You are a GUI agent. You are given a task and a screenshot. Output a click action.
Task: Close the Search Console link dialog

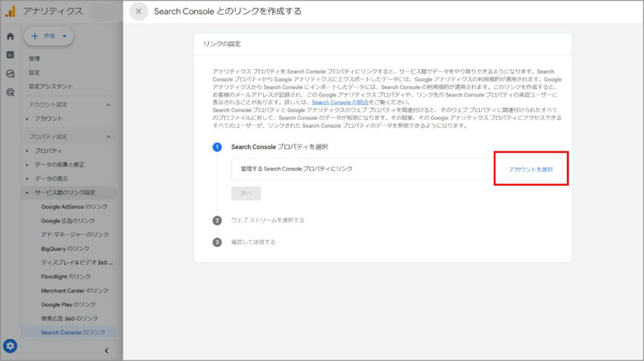pos(138,11)
